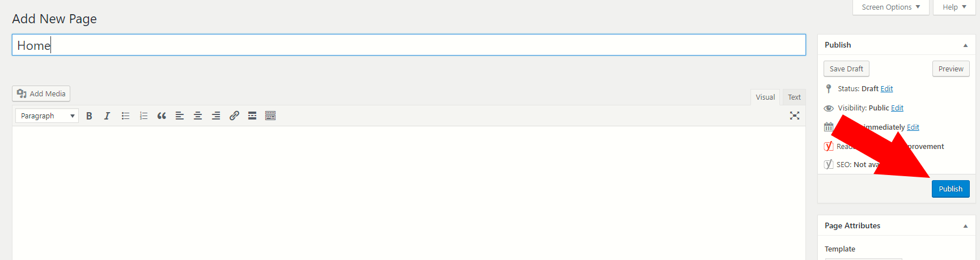Insert a bulleted list
Viewport: 980px width, 260px height.
[x=125, y=116]
